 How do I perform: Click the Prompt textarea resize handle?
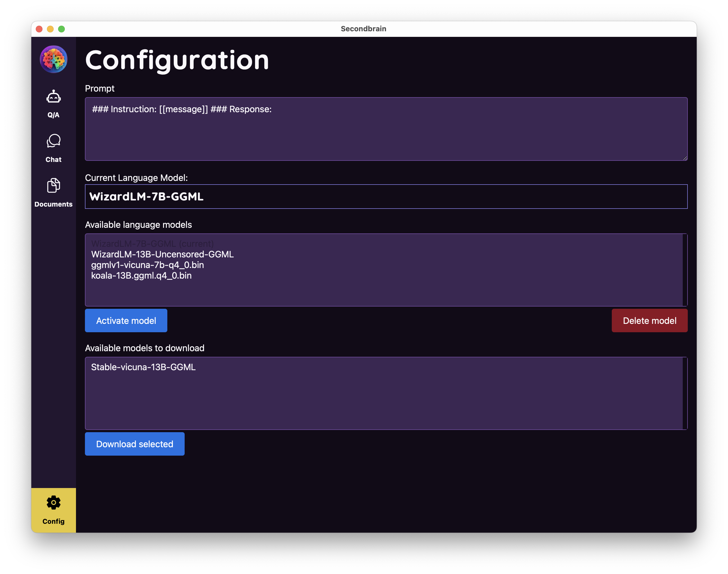tap(685, 158)
